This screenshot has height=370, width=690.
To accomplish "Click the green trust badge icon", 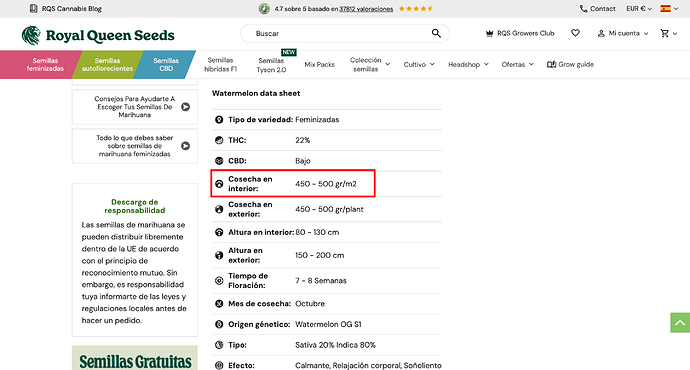I will pos(264,9).
